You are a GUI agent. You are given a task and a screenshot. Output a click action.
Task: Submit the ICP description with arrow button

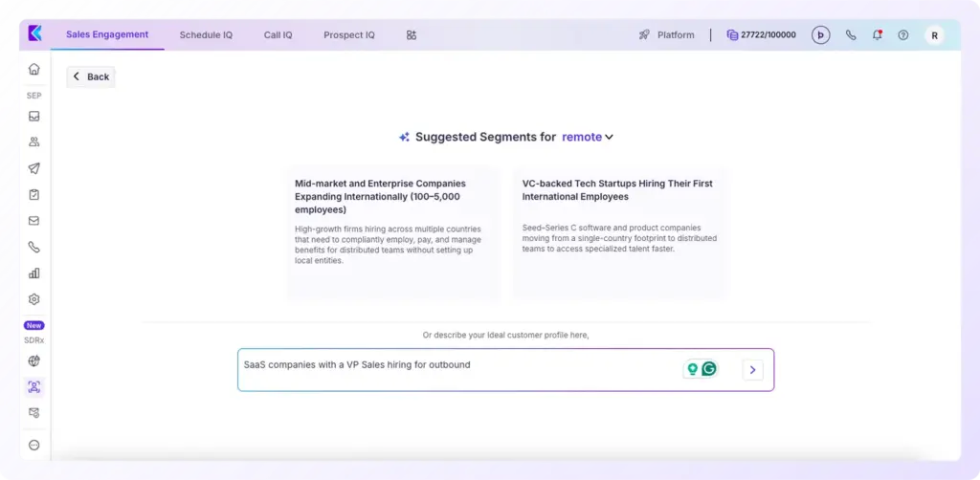coord(752,370)
